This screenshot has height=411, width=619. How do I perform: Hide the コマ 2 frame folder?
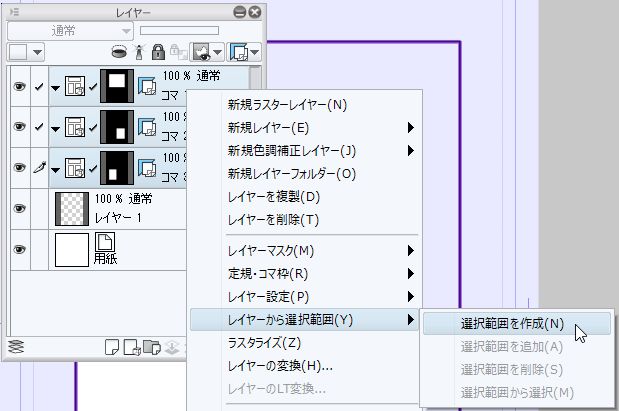click(x=20, y=127)
